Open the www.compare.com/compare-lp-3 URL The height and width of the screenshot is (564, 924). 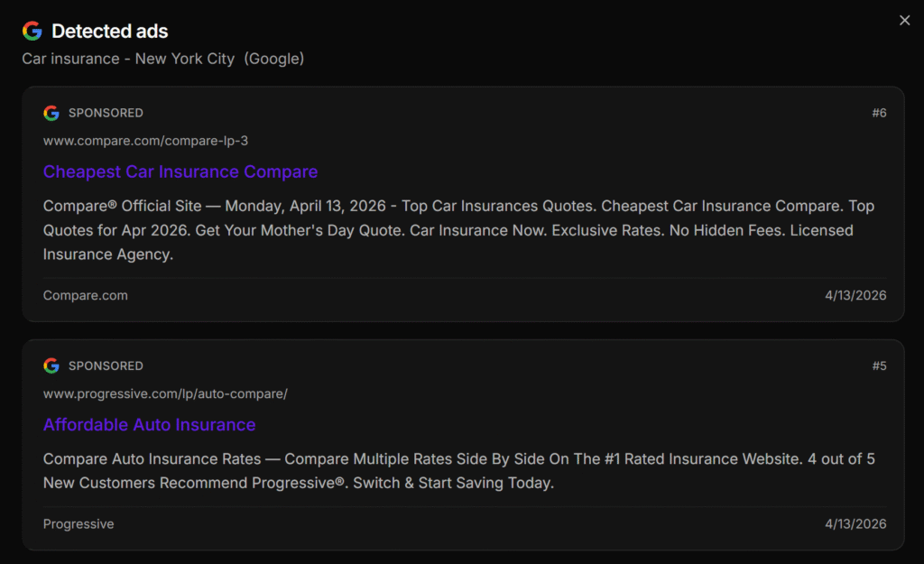(x=145, y=141)
